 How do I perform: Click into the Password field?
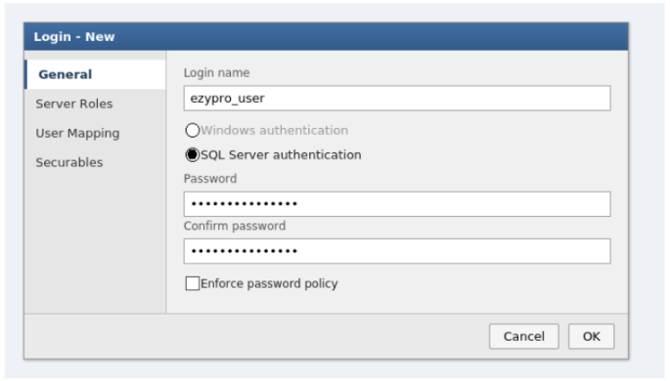[x=397, y=204]
